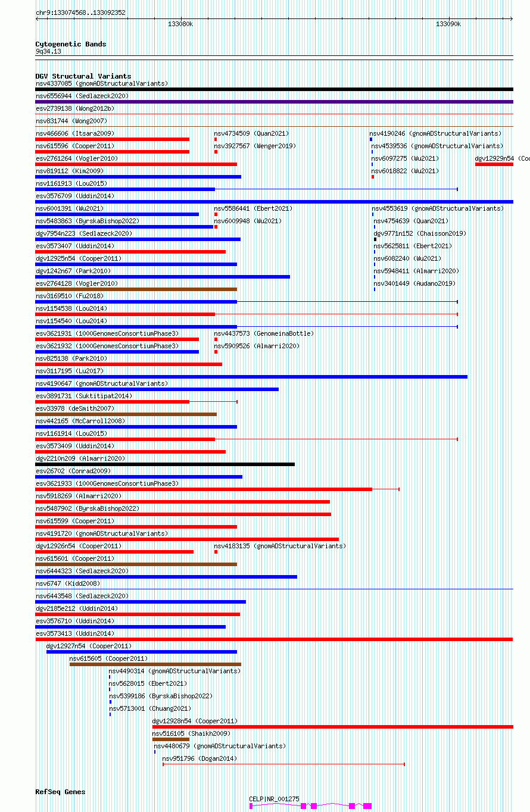530x812 pixels.
Task: Open the esv3891731 Suktitipat2014 variant
Action: pos(84,396)
